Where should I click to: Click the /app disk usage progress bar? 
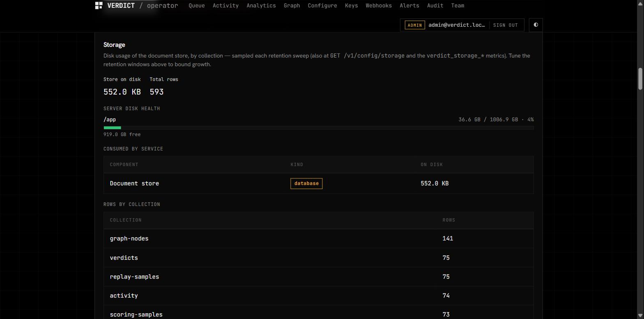coord(319,128)
